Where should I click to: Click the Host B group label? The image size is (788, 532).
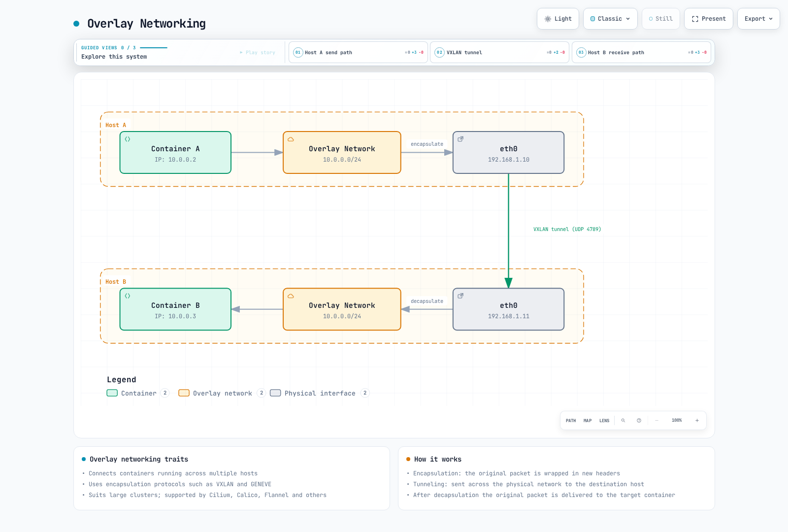pos(116,282)
